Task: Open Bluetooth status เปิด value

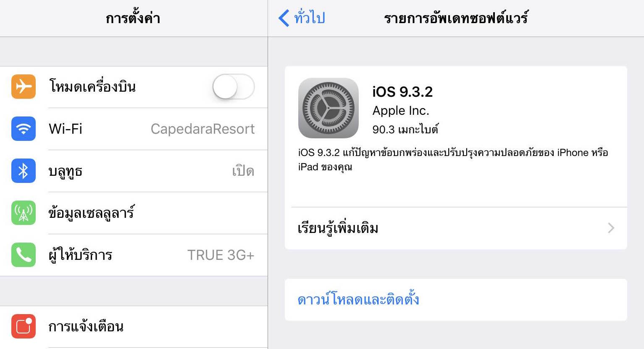Action: pyautogui.click(x=243, y=171)
